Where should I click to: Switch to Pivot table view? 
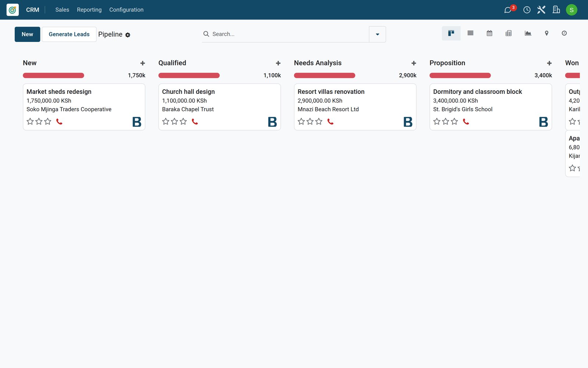pos(509,33)
